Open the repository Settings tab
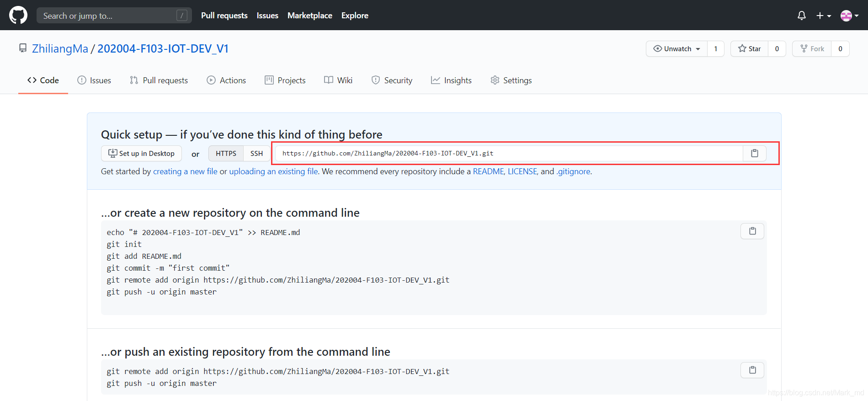This screenshot has width=868, height=401. [511, 80]
